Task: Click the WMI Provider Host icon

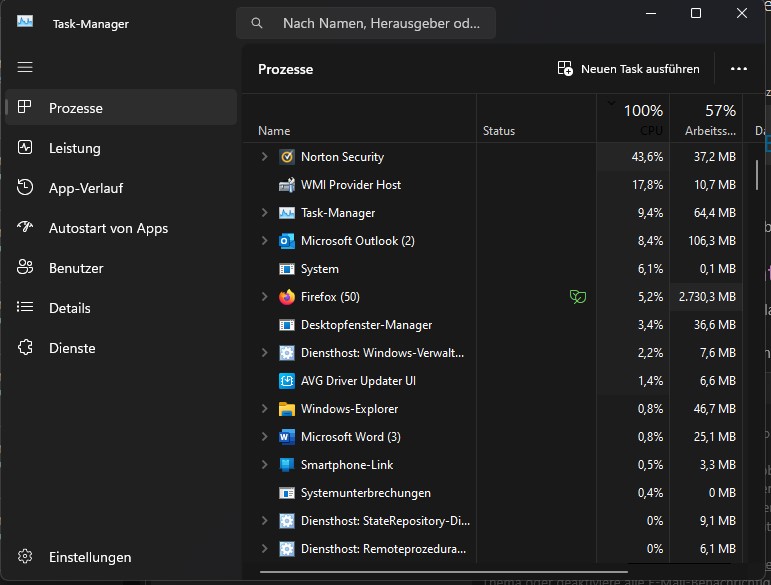Action: point(287,185)
